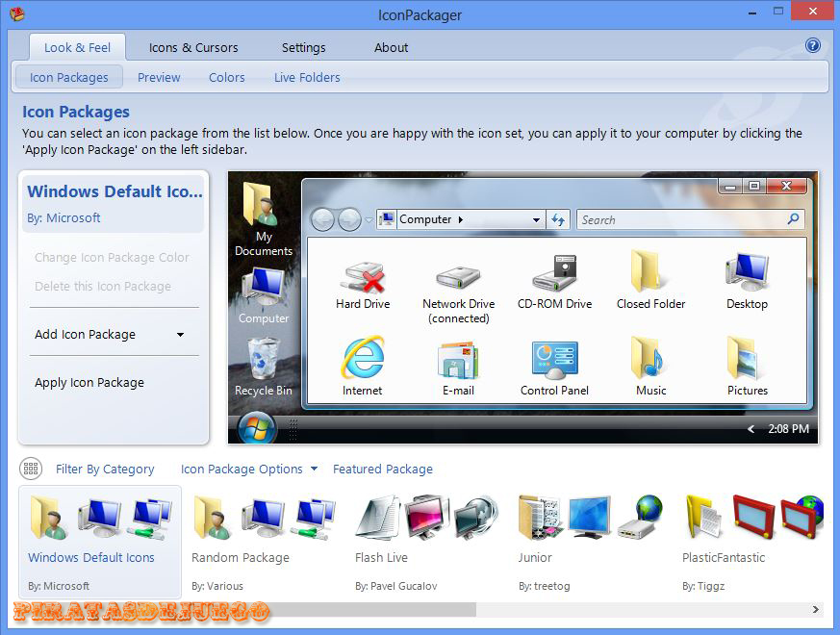Click the magnifier icon in preview Search box

pos(794,218)
